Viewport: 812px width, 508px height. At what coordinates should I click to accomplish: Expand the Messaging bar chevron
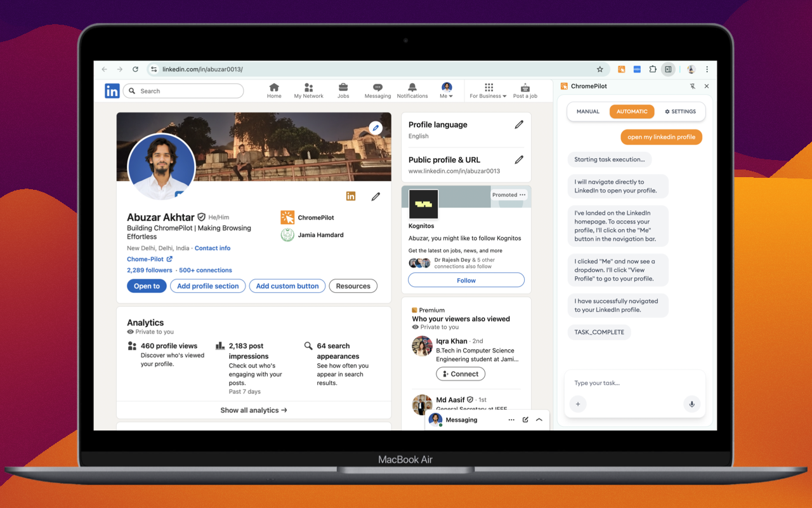pyautogui.click(x=539, y=420)
